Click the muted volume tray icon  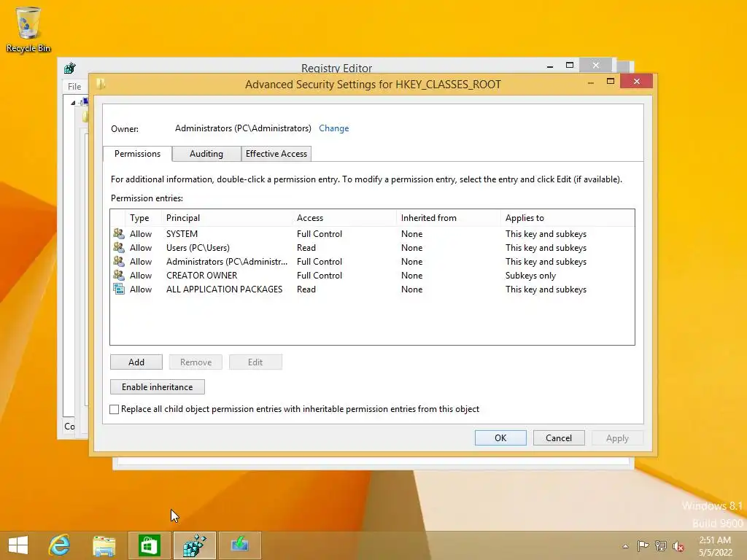click(678, 546)
